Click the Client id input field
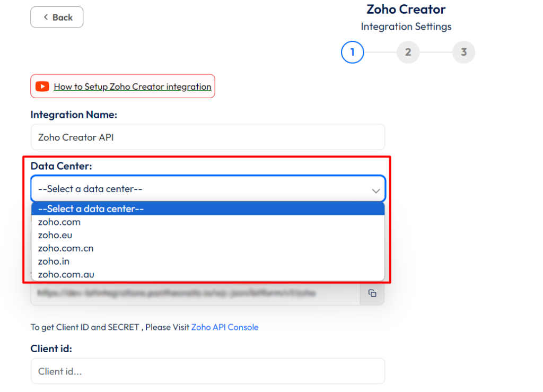Screen dimensions: 543x392 click(x=208, y=371)
